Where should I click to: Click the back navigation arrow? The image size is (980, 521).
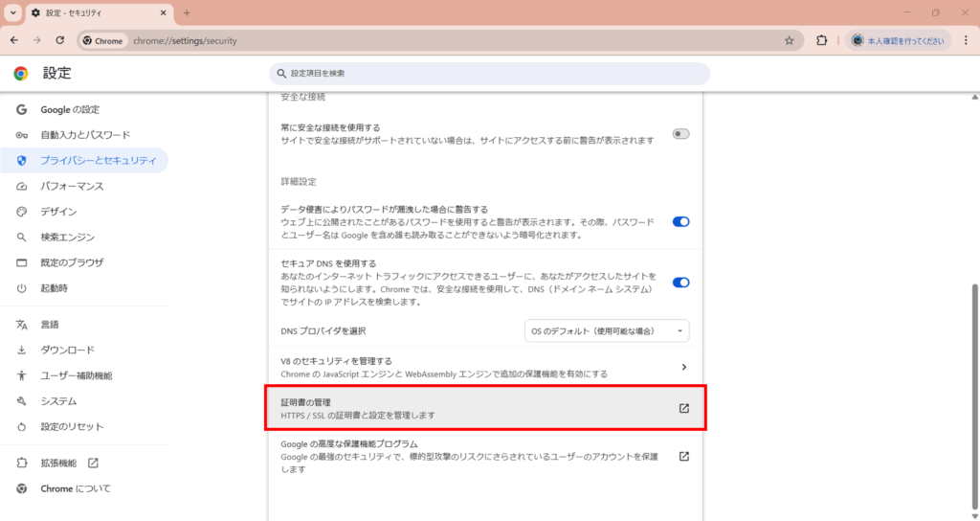pos(14,40)
